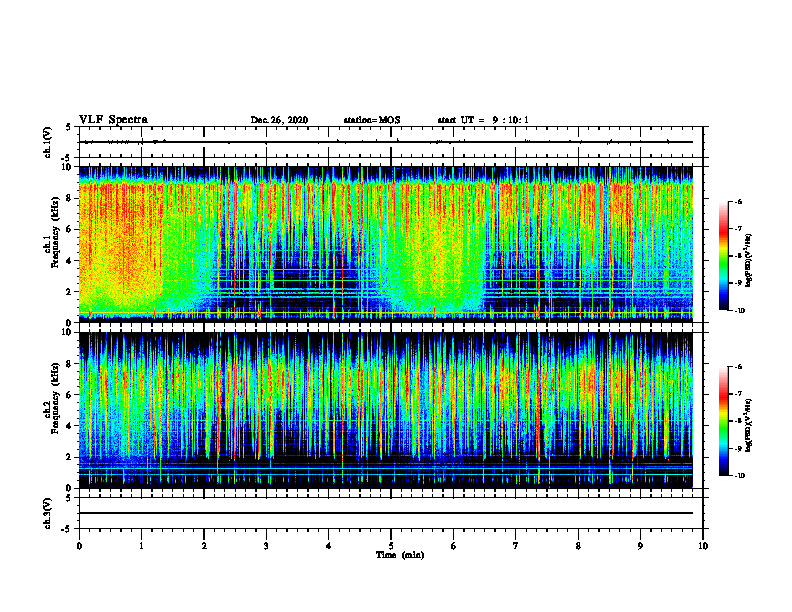Click the "6" kHz tick of ch.1 spectrogram

(x=70, y=229)
